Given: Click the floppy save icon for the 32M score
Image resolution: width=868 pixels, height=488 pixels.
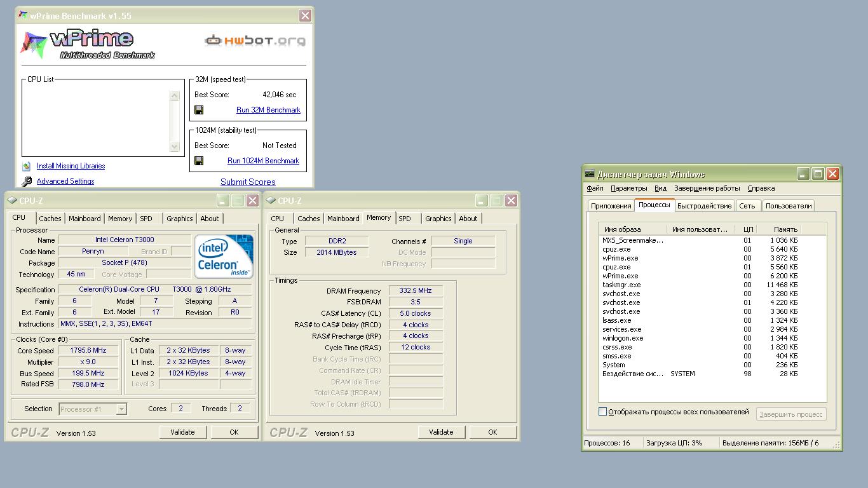Looking at the screenshot, I should pos(199,110).
